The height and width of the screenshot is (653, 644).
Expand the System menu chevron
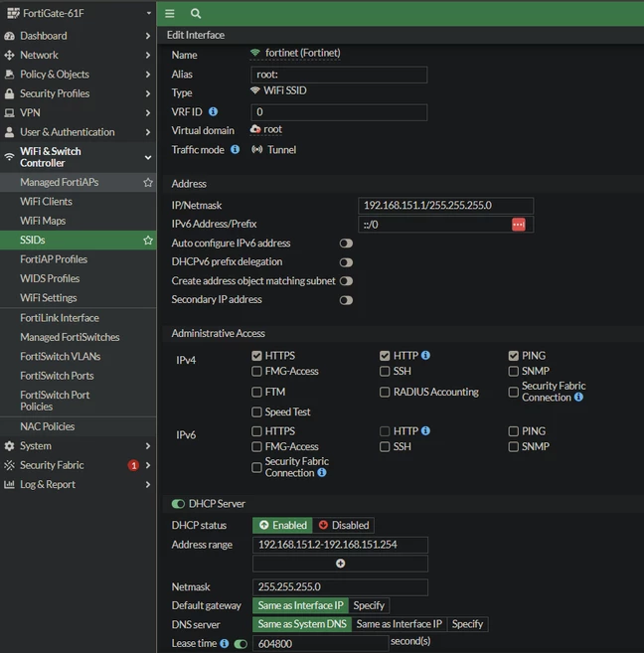(148, 446)
